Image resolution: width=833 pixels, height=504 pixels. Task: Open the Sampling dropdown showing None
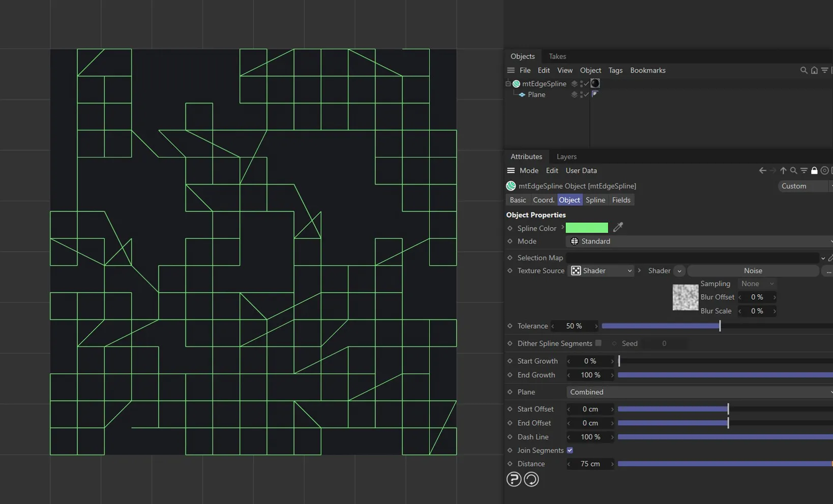click(x=756, y=283)
